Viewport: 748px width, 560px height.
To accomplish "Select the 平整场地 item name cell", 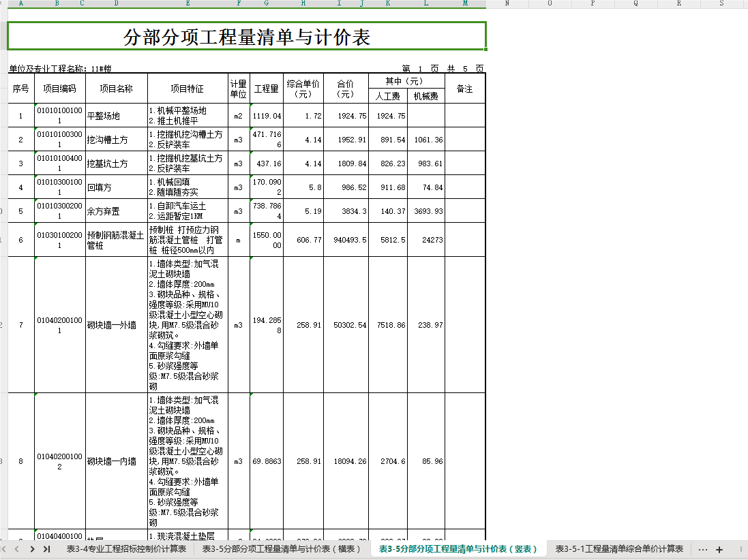I will coord(117,115).
